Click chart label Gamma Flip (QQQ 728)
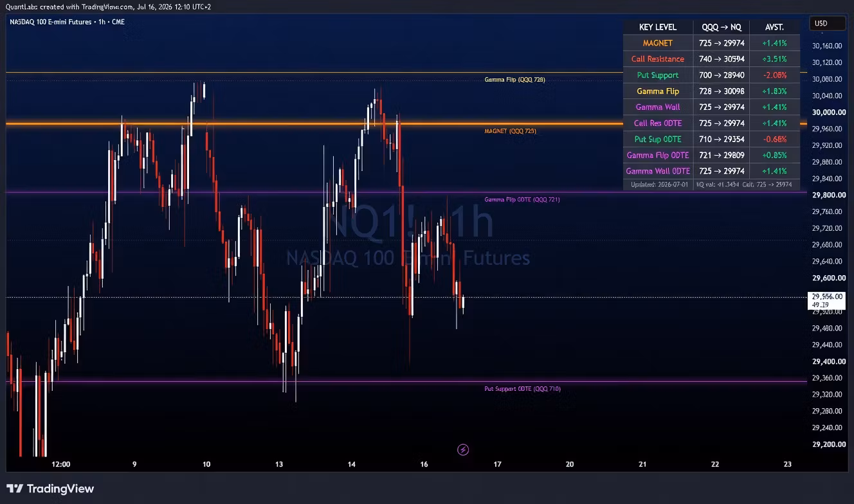 pos(514,80)
